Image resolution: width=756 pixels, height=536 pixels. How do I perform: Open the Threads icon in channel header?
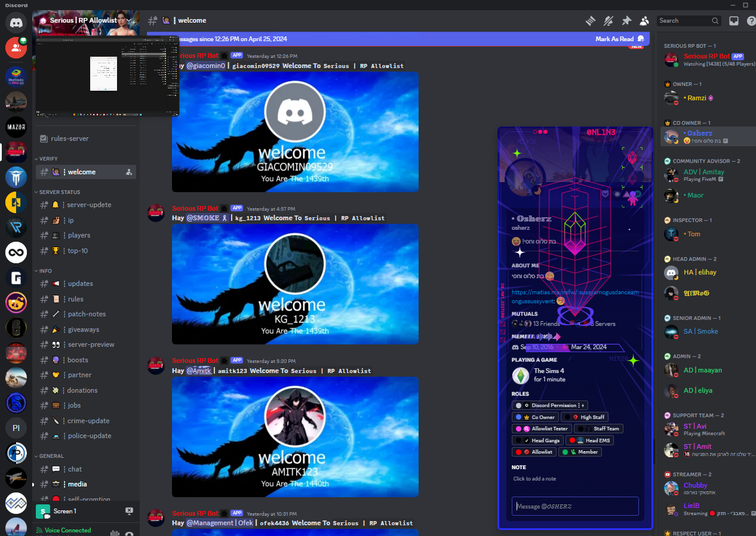click(x=591, y=21)
